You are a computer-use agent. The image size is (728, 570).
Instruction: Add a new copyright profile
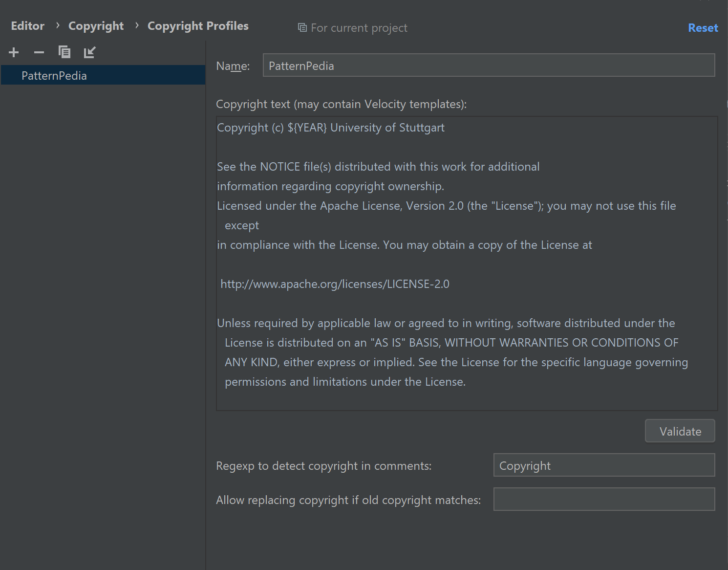(x=14, y=52)
